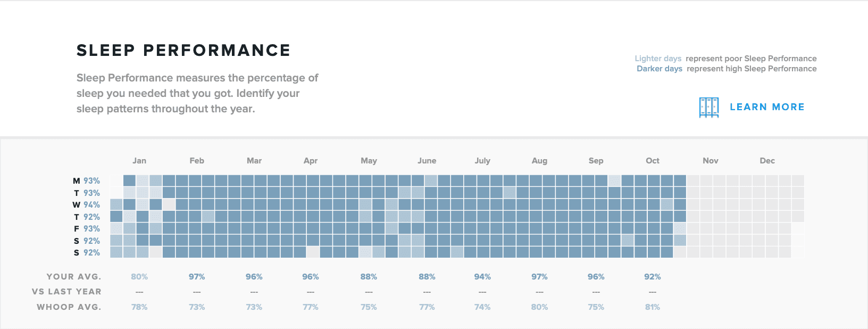The image size is (868, 329).
Task: Expand the WHOOP AVG 81% value for October
Action: [x=653, y=307]
